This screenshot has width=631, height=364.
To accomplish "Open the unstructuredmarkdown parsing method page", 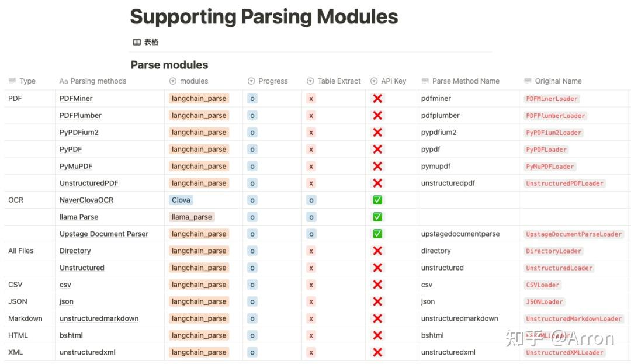I will tap(99, 318).
